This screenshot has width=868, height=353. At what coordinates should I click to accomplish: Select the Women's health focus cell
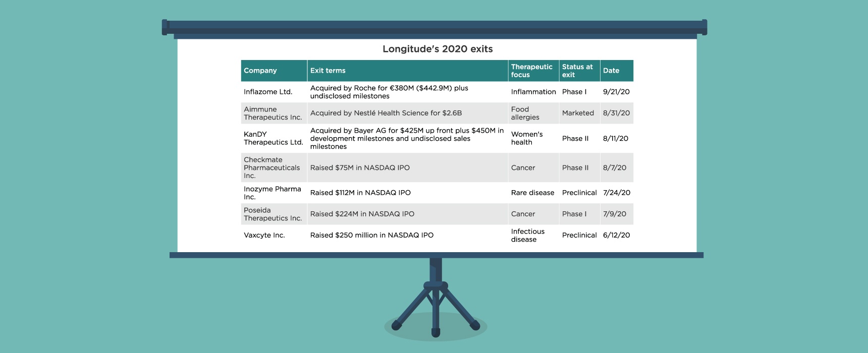pos(527,138)
